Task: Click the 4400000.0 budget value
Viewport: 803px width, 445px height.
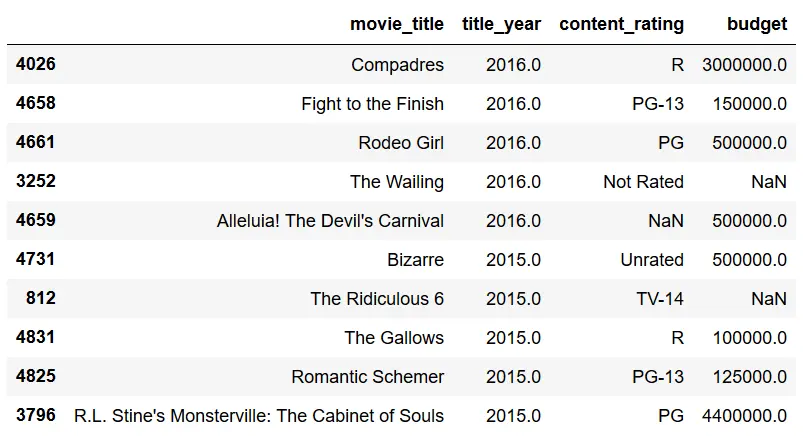Action: [744, 415]
